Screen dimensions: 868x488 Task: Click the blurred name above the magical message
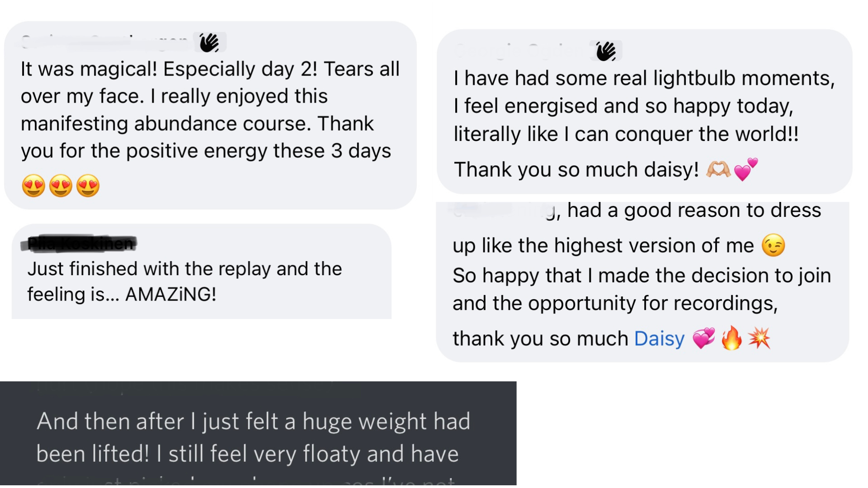click(105, 42)
